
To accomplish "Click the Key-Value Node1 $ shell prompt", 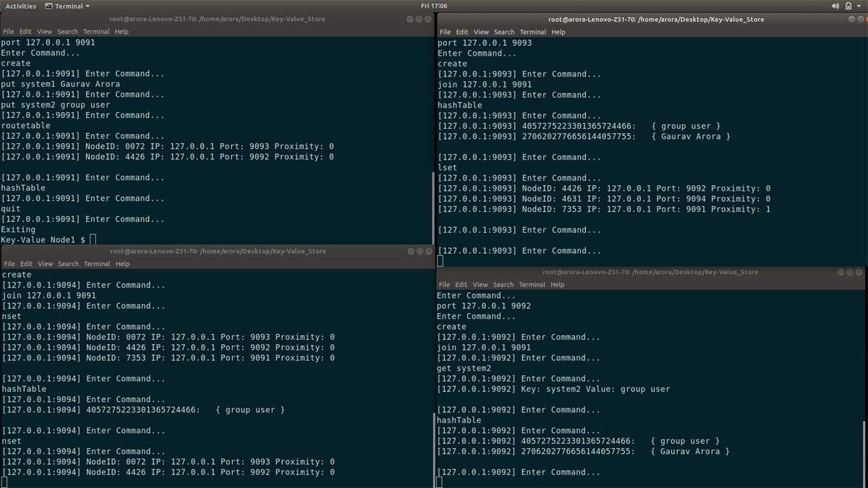I will 43,239.
